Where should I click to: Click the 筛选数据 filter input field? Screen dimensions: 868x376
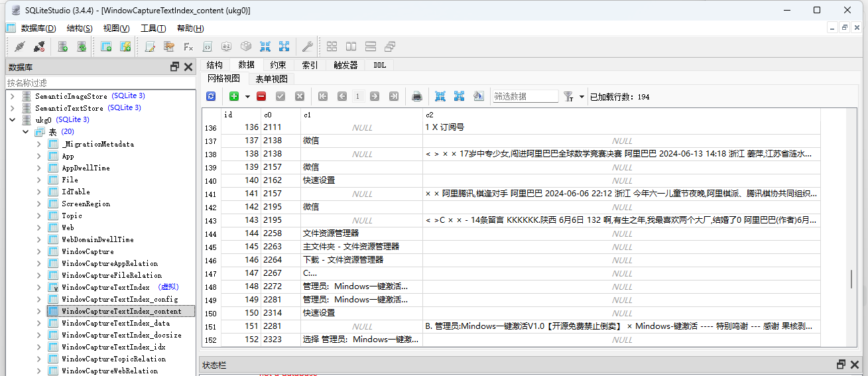[525, 96]
